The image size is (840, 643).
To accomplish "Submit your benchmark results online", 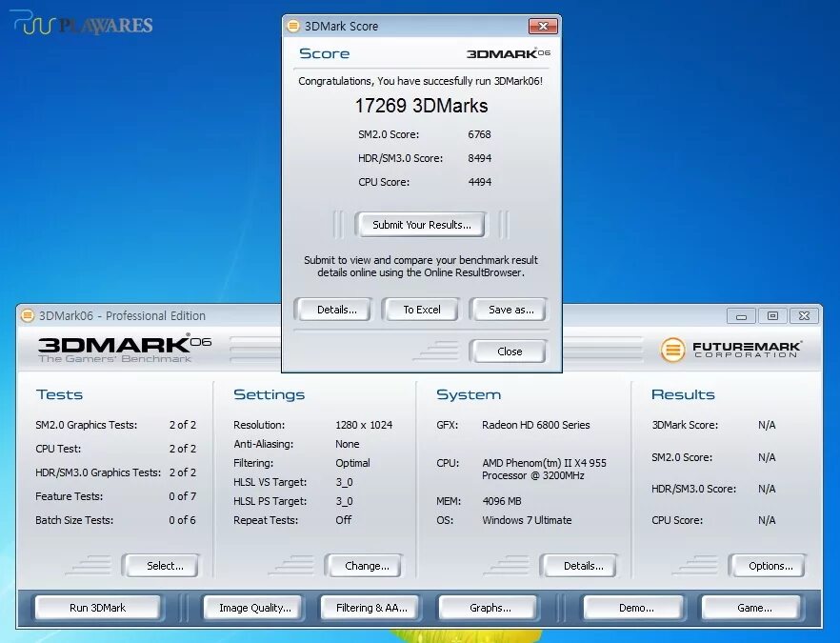I will click(421, 224).
